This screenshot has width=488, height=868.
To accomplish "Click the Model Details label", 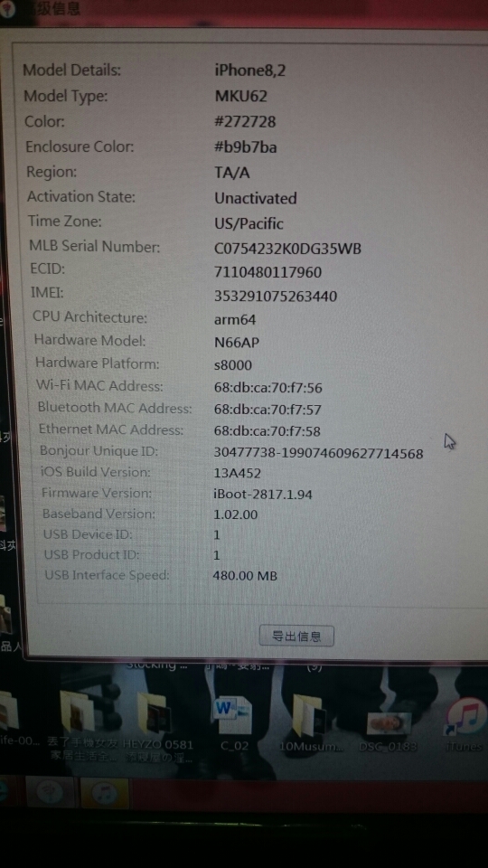I will point(72,71).
